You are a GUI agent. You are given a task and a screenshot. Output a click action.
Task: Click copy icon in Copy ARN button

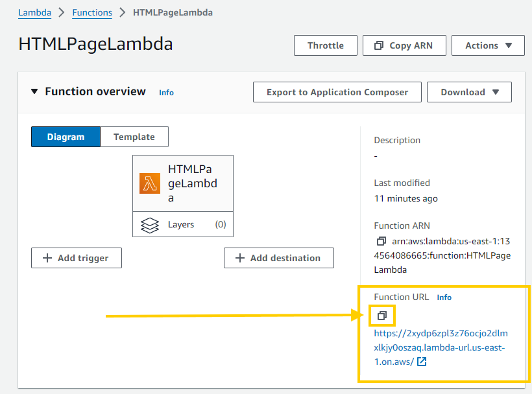pos(379,45)
